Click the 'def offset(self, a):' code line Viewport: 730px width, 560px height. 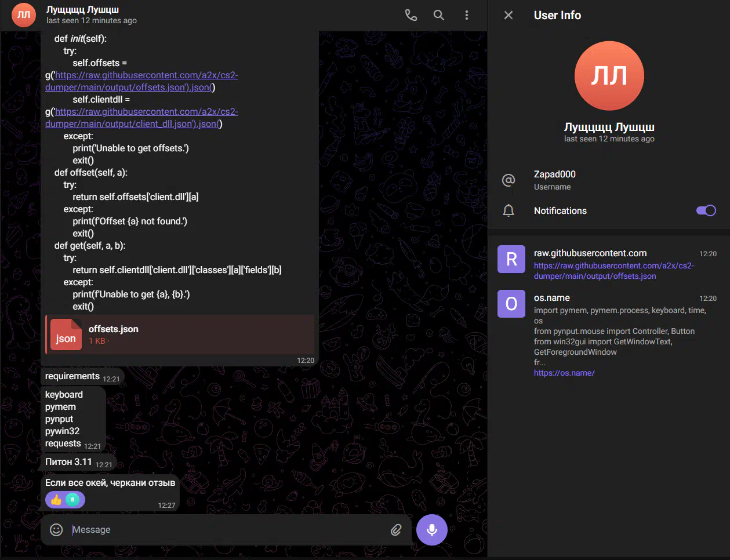pyautogui.click(x=91, y=173)
